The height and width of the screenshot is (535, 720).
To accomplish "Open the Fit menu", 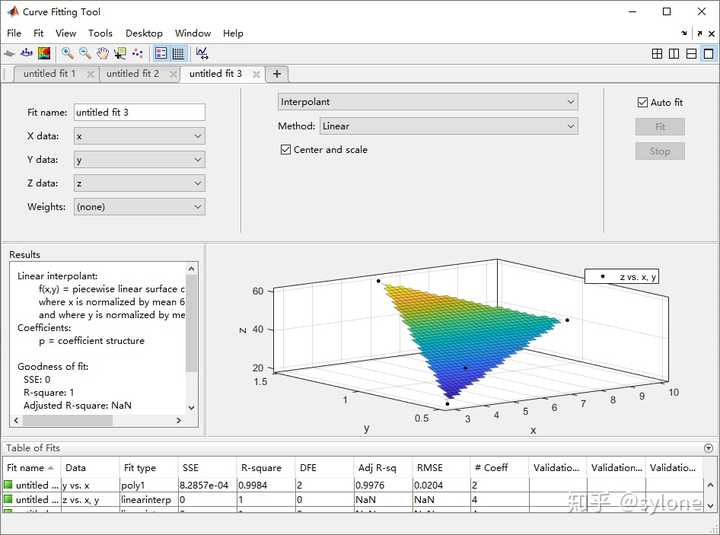I will 39,33.
